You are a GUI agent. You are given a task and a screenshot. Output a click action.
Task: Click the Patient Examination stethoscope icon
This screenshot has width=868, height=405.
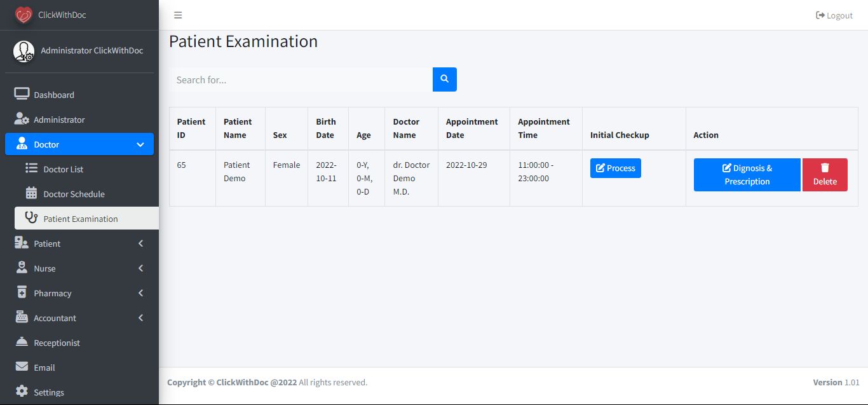31,218
